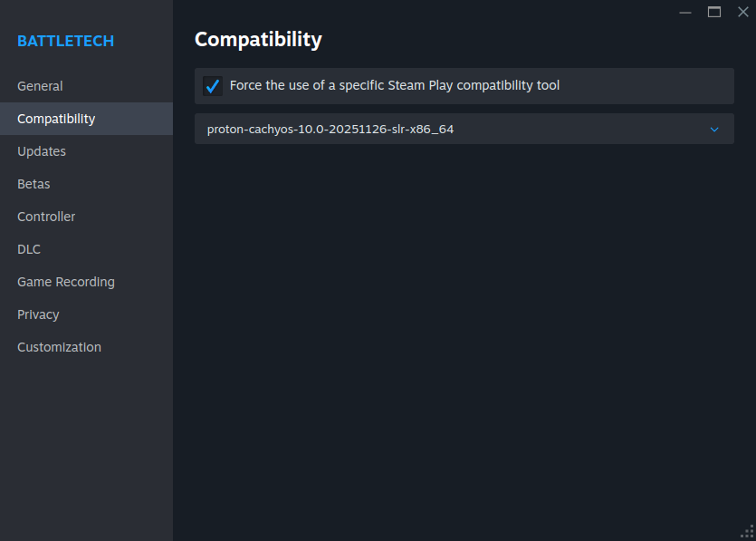Minimize the properties window
The height and width of the screenshot is (541, 756).
tap(685, 12)
